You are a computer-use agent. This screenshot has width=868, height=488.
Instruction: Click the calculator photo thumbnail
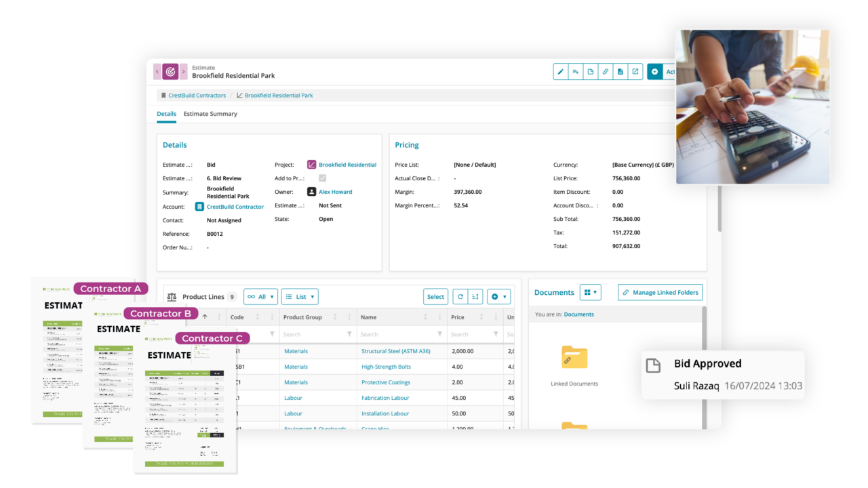tap(753, 106)
